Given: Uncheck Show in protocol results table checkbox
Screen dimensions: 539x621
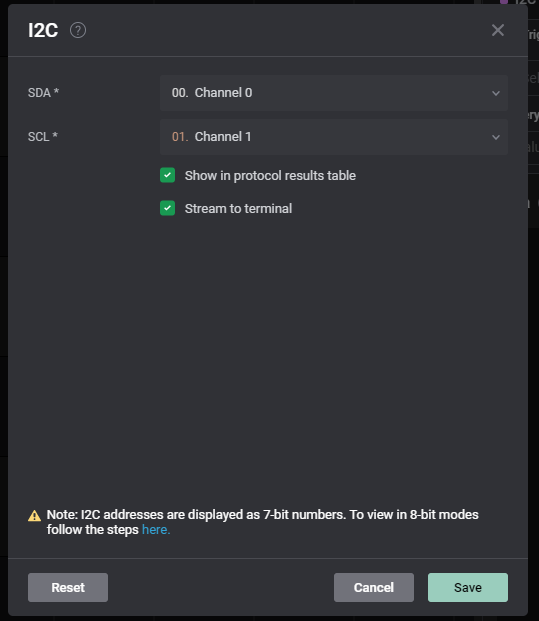Looking at the screenshot, I should tap(168, 175).
